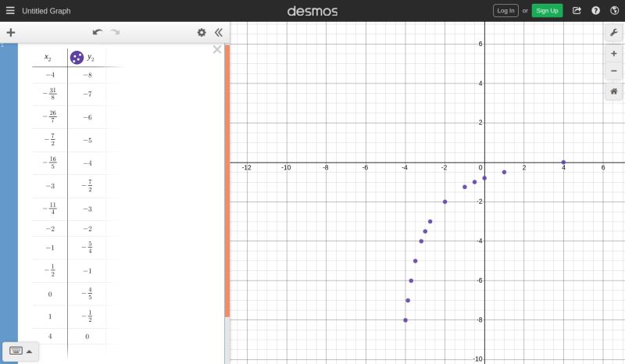
Task: Open the language globe menu
Action: tap(614, 11)
